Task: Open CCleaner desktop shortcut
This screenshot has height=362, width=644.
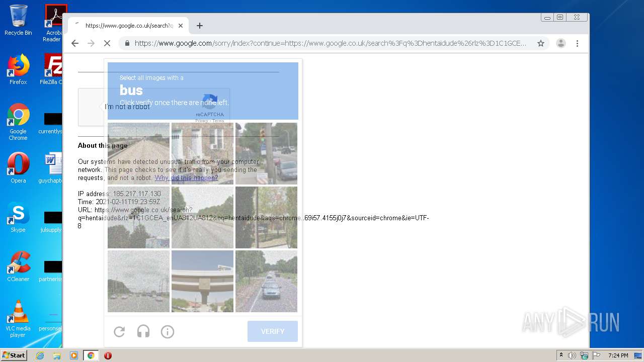Action: click(18, 266)
